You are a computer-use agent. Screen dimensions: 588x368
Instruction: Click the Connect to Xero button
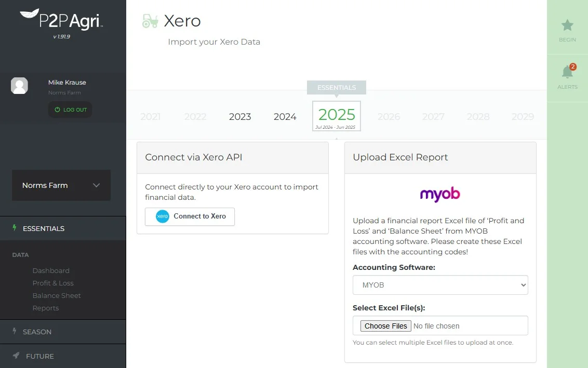(190, 217)
